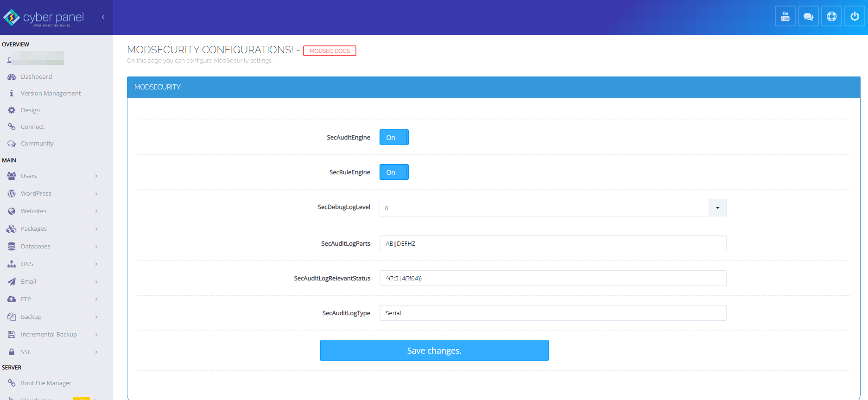Open the Community sidebar item
The width and height of the screenshot is (868, 400).
click(x=37, y=144)
